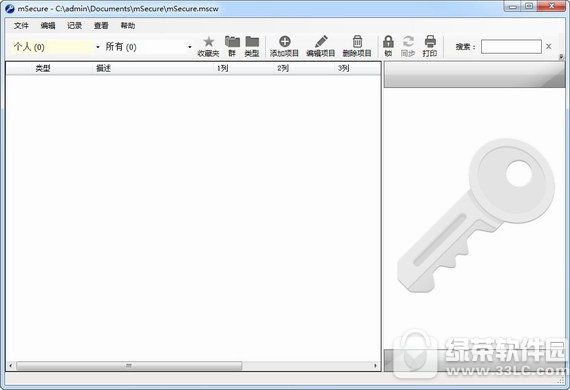
Task: Open the 收藏夹 favorites star icon
Action: click(x=208, y=46)
